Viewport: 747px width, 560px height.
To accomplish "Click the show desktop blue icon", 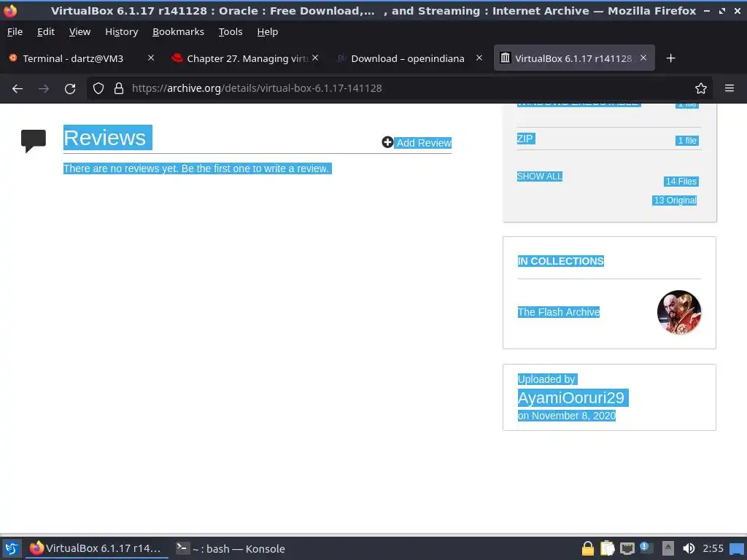I will (737, 549).
